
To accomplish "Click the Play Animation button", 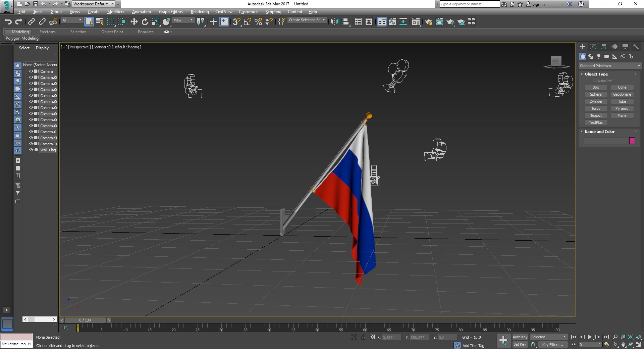I will [590, 337].
